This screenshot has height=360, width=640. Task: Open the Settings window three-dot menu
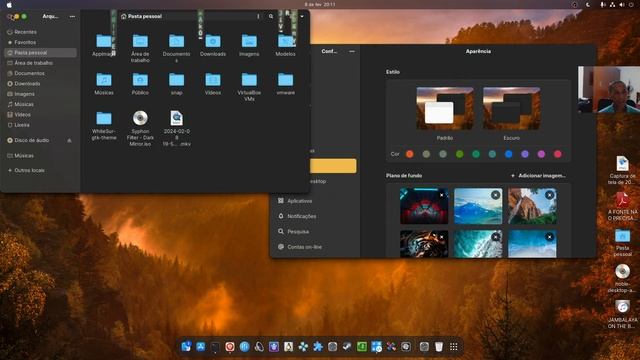[352, 51]
